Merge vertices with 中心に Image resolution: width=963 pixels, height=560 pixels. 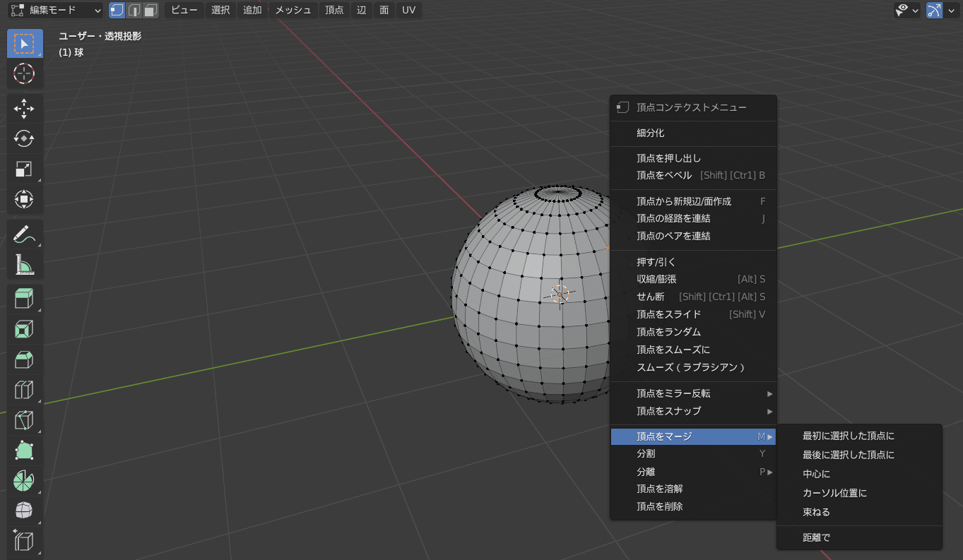pos(859,474)
